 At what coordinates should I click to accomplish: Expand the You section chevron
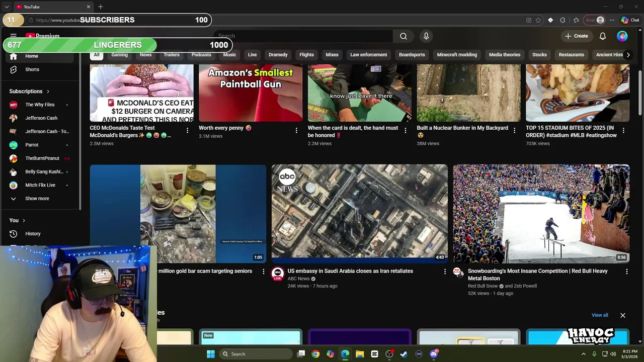23,220
